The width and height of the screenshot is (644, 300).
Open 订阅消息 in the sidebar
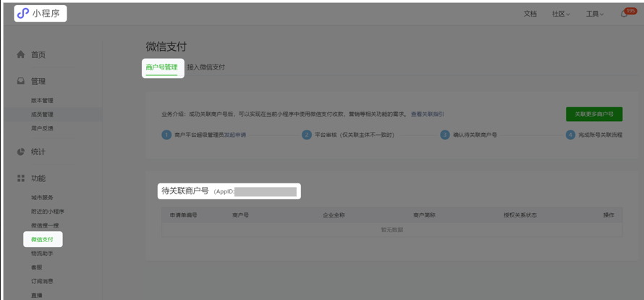click(42, 281)
